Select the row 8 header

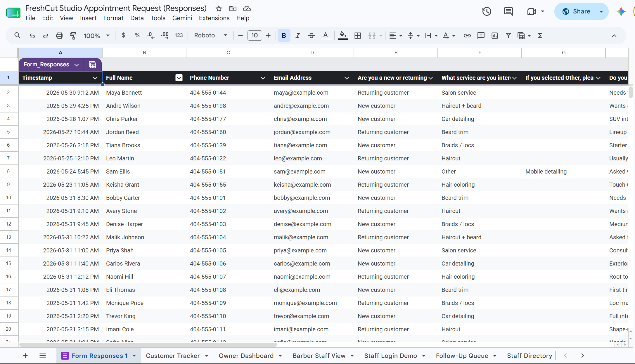[8, 171]
